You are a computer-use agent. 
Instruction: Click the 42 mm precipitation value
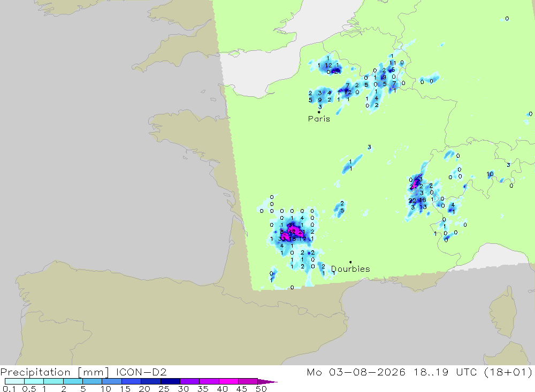tap(292, 232)
